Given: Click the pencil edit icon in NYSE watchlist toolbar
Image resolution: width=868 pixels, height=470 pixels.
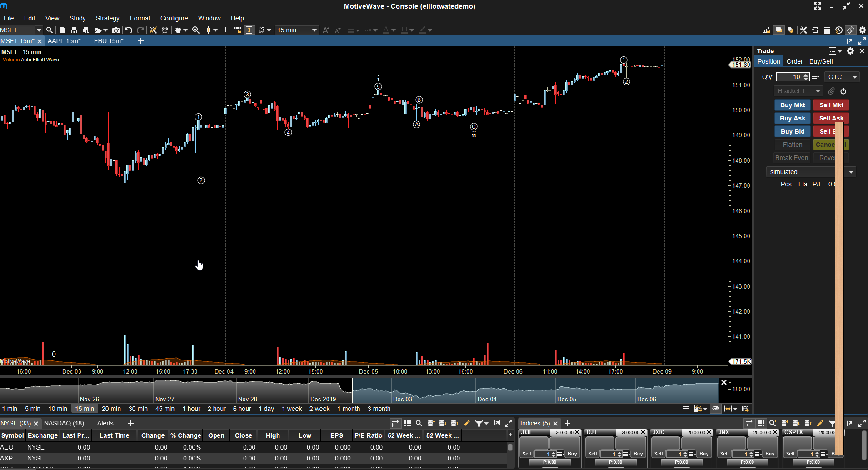Looking at the screenshot, I should coord(467,423).
